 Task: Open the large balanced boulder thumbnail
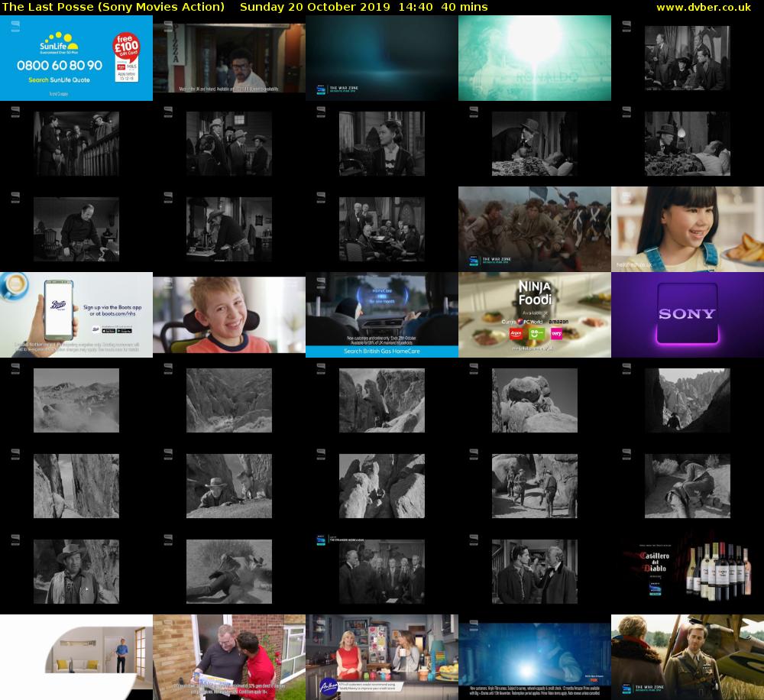click(535, 400)
